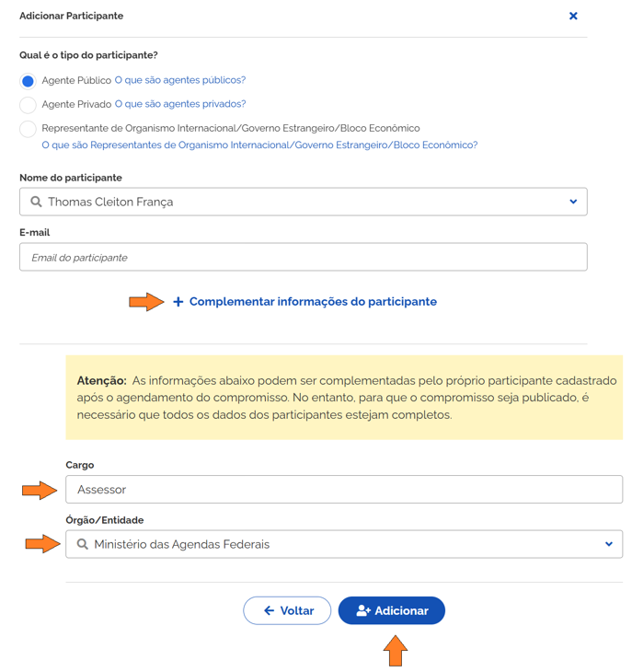This screenshot has height=672, width=632.
Task: Open the 'O que são Representantes de Organismo' link
Action: (x=259, y=145)
